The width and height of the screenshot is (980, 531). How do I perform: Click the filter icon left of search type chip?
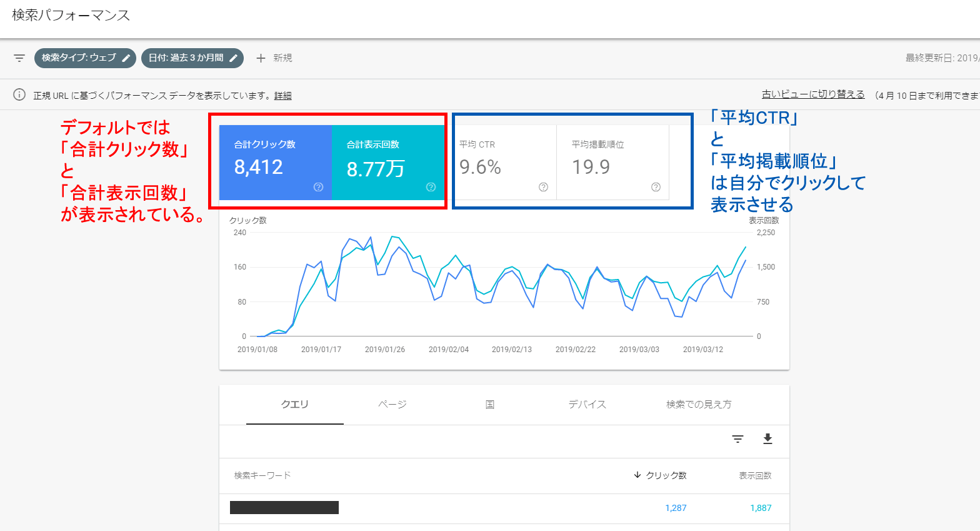(x=19, y=58)
